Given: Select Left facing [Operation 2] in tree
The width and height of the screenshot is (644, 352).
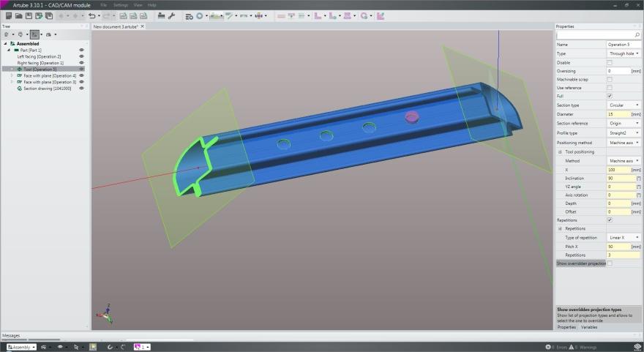Looking at the screenshot, I should 39,56.
